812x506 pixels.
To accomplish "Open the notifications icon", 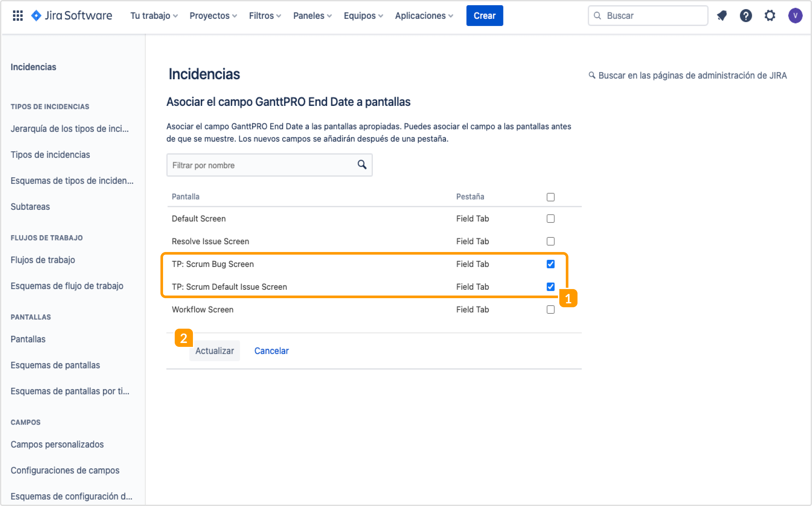I will pyautogui.click(x=722, y=15).
